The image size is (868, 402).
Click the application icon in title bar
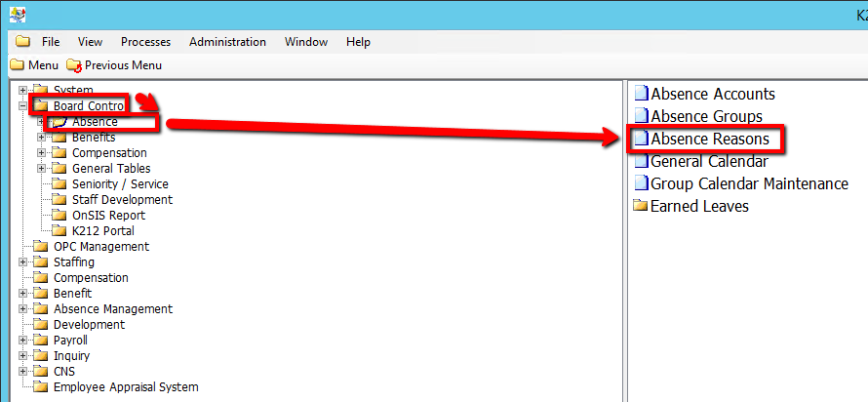point(17,15)
